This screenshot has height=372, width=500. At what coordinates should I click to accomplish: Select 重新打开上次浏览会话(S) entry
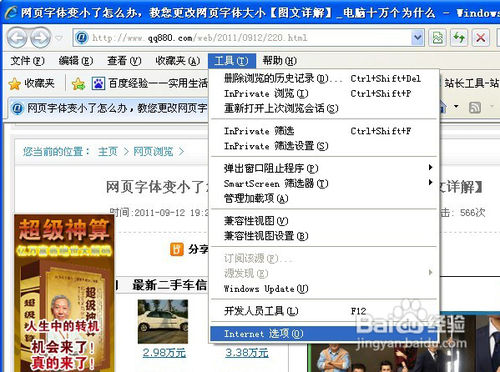click(323, 108)
